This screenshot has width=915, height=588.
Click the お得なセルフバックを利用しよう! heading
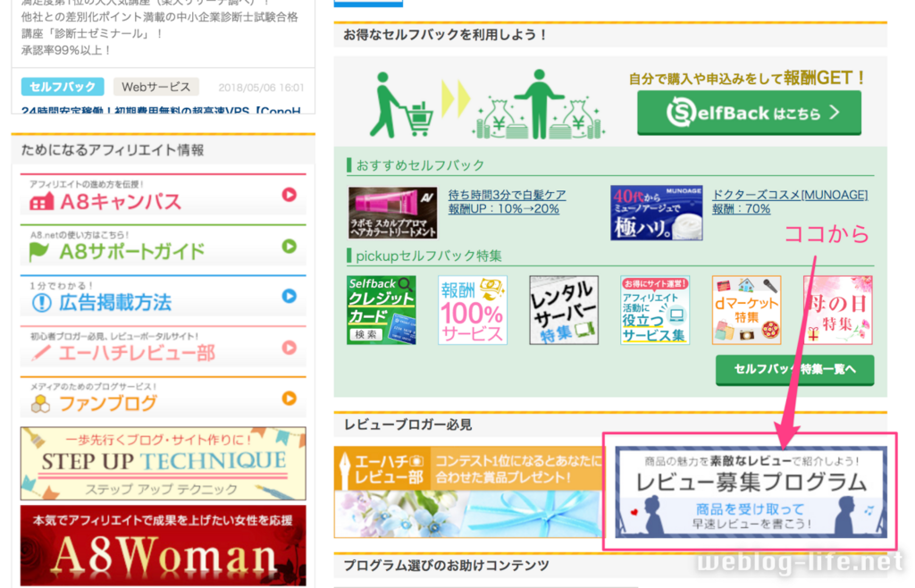[x=446, y=35]
